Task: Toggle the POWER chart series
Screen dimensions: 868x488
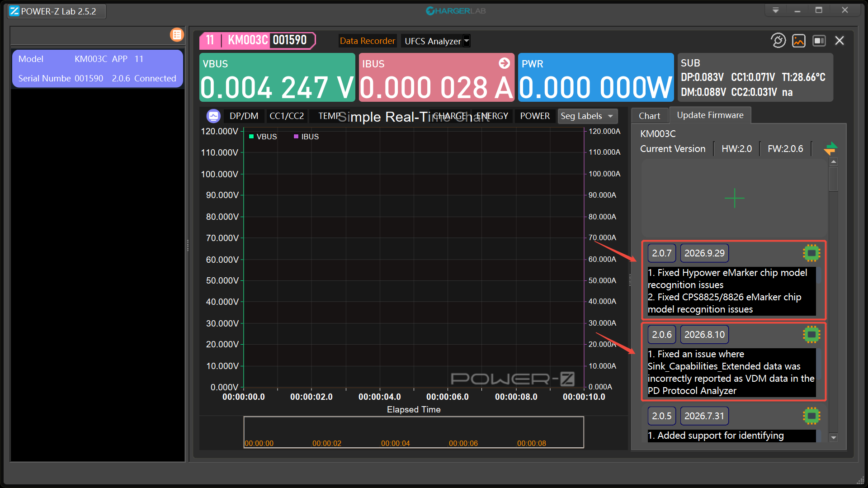Action: [x=535, y=116]
